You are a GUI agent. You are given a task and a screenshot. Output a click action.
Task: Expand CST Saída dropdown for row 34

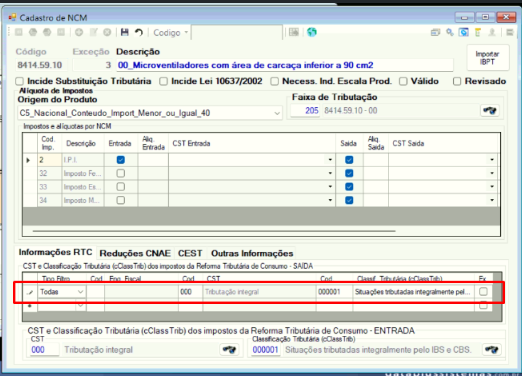coord(492,200)
